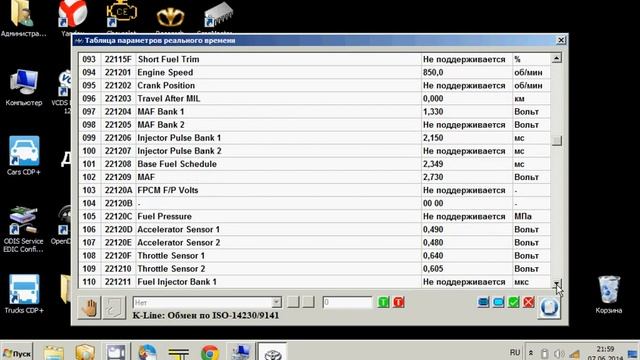The image size is (640, 360).
Task: Click the green T icon
Action: coord(383,302)
